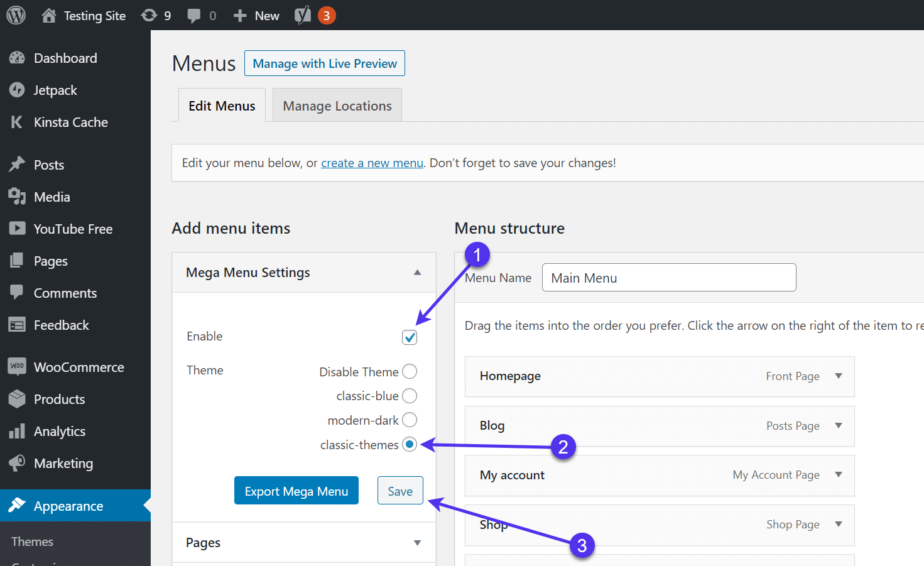Expand the Pages panel
The image size is (924, 566).
[417, 543]
